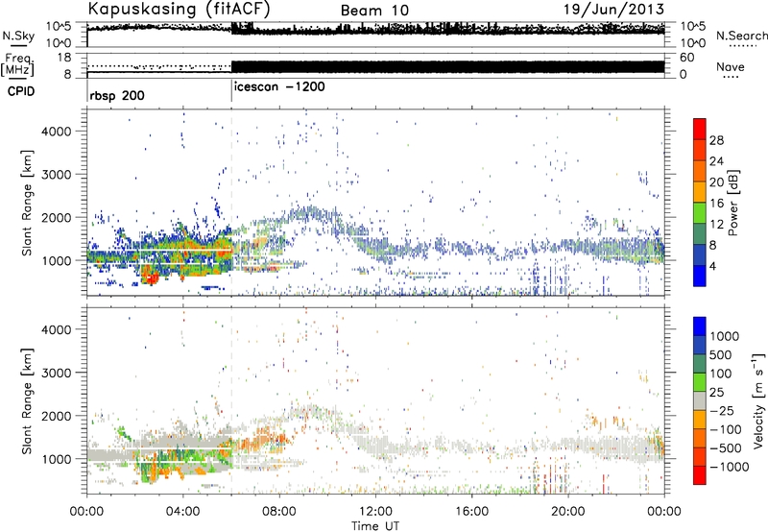Click the '28' Power colorbar label

coord(716,140)
